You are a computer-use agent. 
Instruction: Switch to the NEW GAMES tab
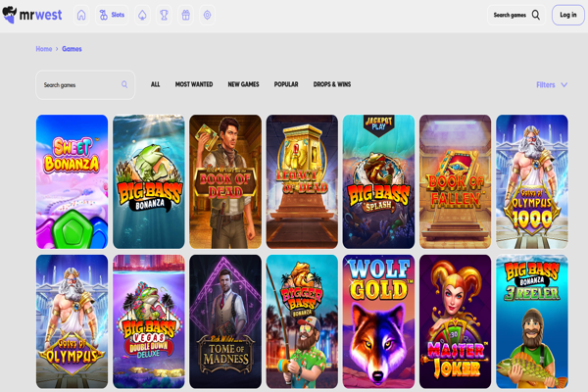(x=243, y=84)
